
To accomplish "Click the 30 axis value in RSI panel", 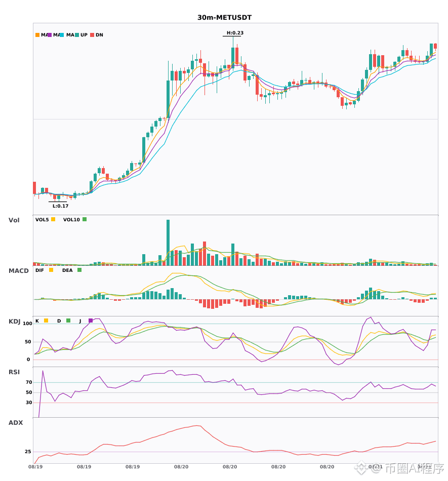I will (29, 403).
